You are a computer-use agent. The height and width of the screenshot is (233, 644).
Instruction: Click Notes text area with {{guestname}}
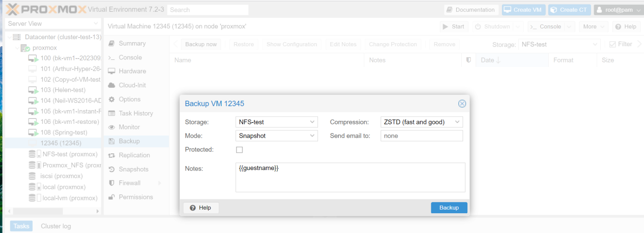[350, 177]
